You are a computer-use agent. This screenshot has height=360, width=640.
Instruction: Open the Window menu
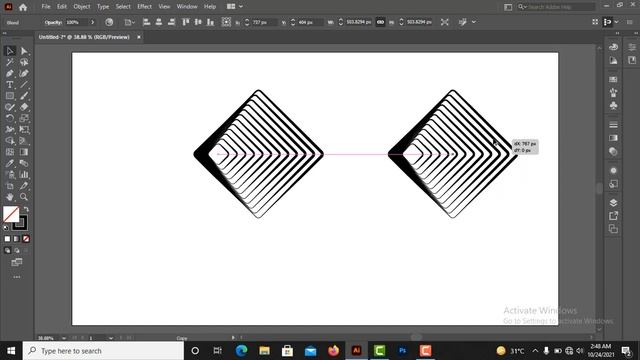(x=187, y=7)
